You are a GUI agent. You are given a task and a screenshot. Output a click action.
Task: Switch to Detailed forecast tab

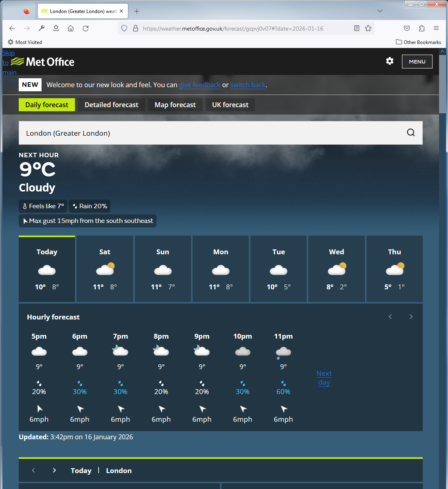click(111, 105)
